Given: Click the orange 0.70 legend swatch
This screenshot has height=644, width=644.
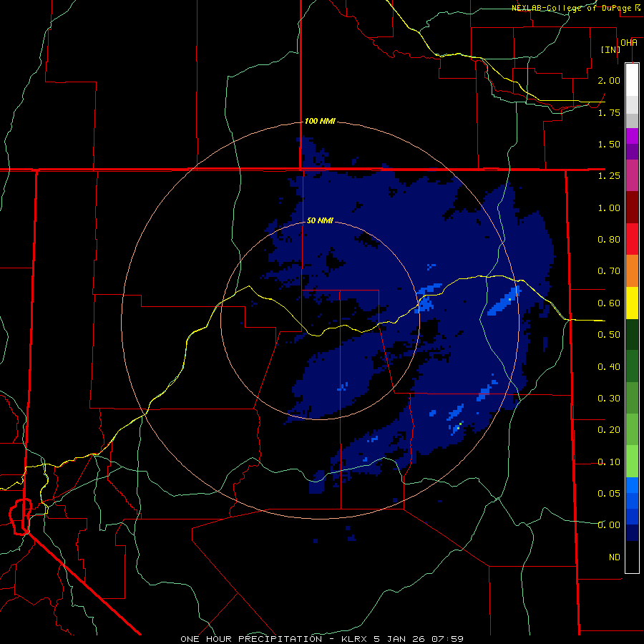Looking at the screenshot, I should click(632, 271).
